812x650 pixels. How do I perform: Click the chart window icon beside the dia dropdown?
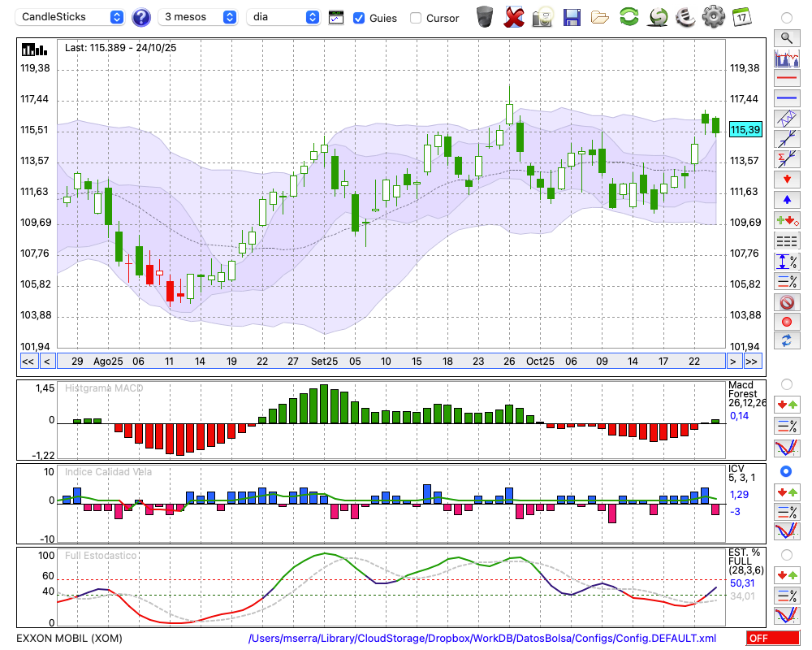tap(336, 18)
